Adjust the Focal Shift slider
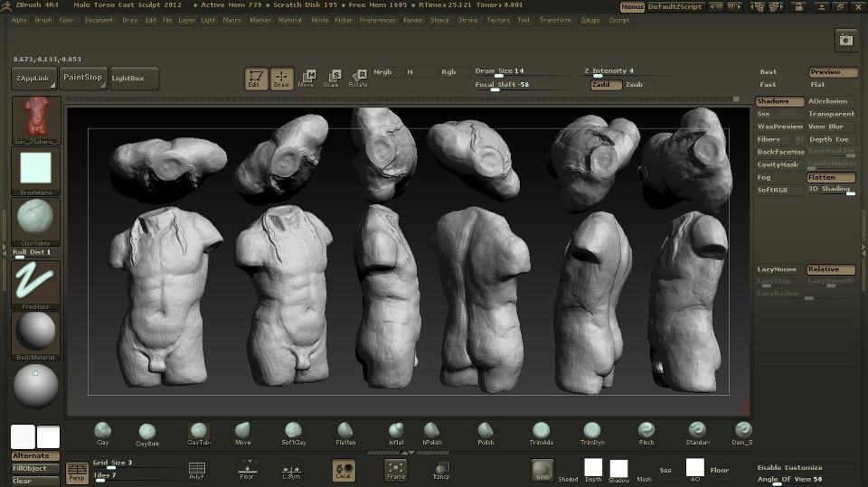The image size is (868, 487). point(524,85)
